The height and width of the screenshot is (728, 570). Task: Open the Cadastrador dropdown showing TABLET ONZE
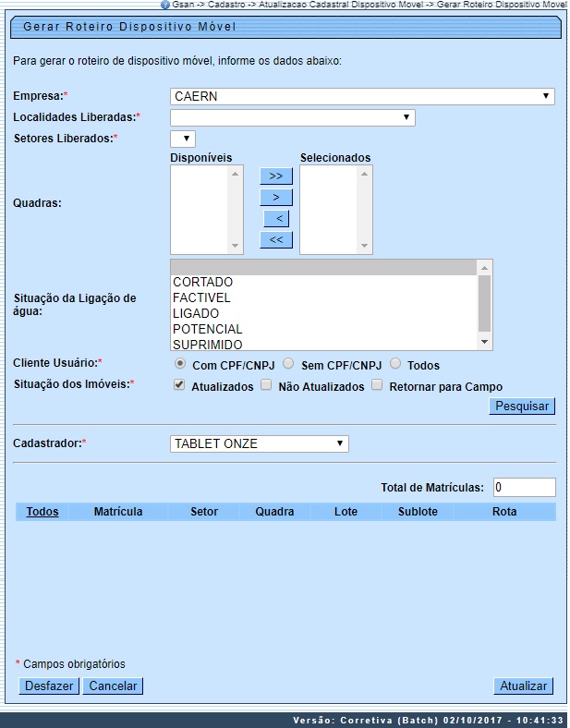coord(260,443)
